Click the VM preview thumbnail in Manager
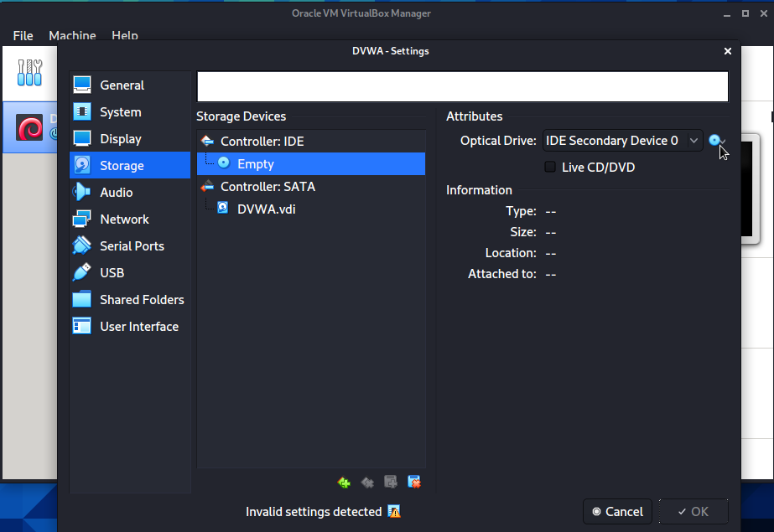The width and height of the screenshot is (774, 532). coord(751,189)
